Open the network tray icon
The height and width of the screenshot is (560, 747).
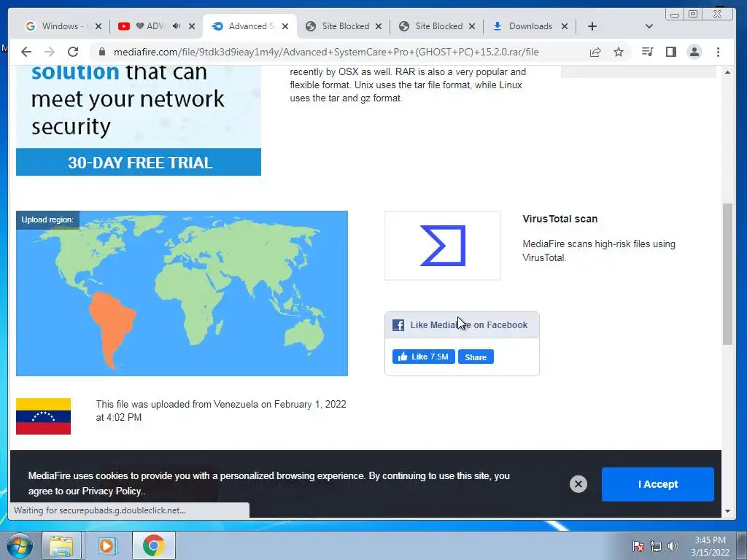[x=656, y=546]
